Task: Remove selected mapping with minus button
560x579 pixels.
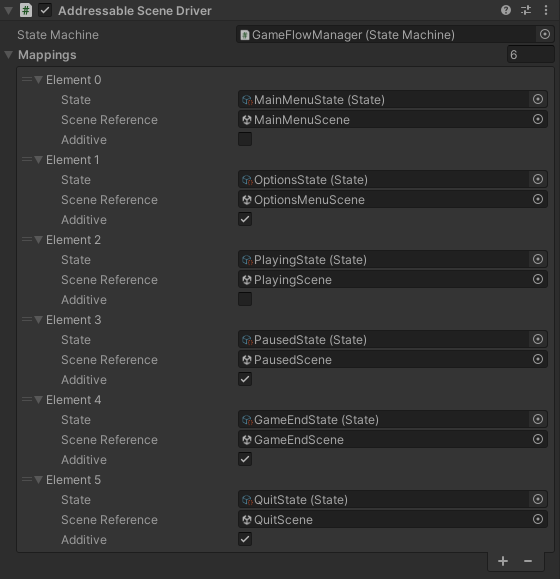Action: pos(528,561)
